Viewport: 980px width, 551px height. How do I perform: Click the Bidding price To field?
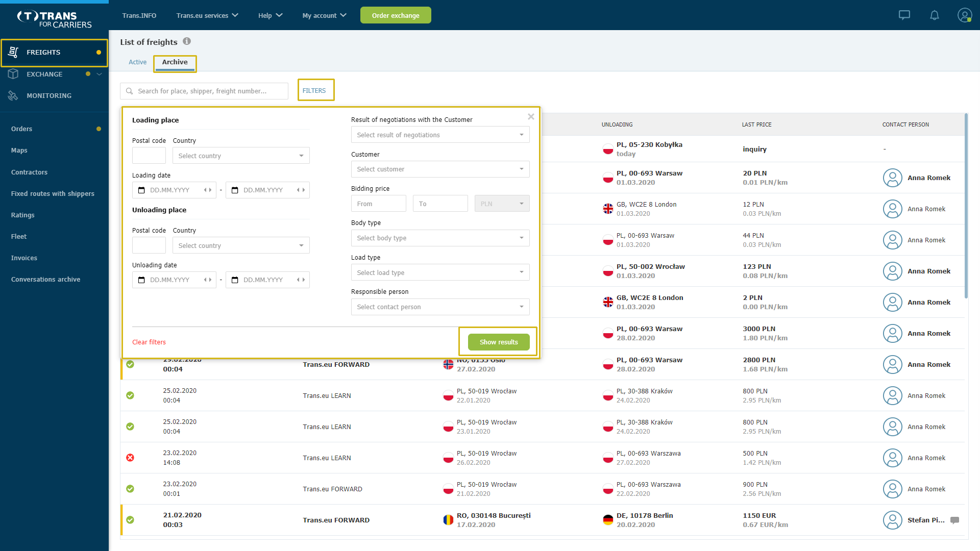pyautogui.click(x=440, y=204)
